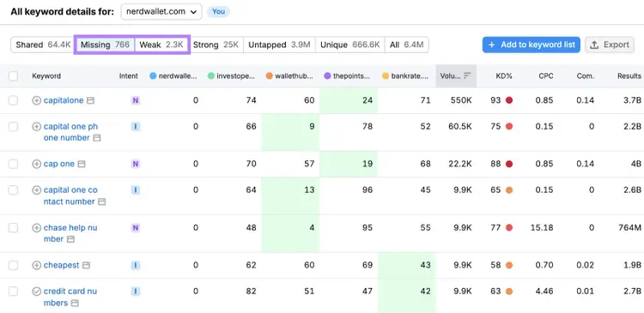Image resolution: width=644 pixels, height=313 pixels.
Task: Sort by the KD% column header
Action: click(x=504, y=75)
